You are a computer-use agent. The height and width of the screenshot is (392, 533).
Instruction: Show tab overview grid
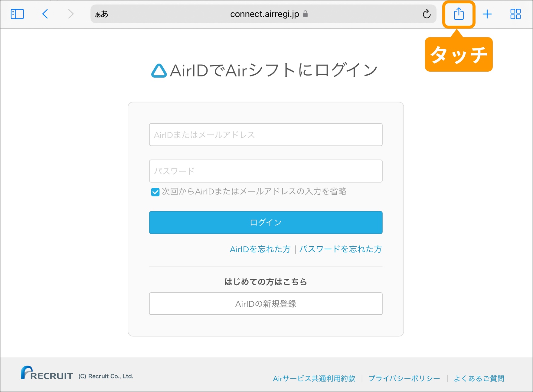point(515,14)
